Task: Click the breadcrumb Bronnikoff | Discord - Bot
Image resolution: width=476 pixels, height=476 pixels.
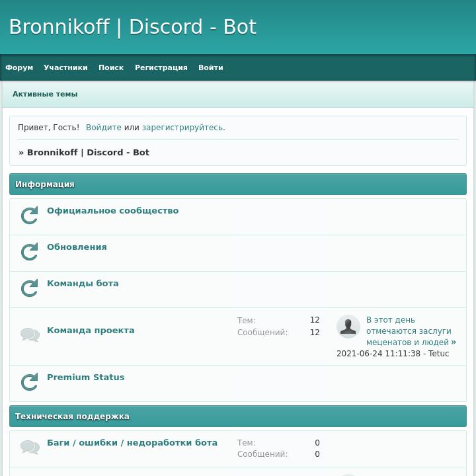Action: 88,153
